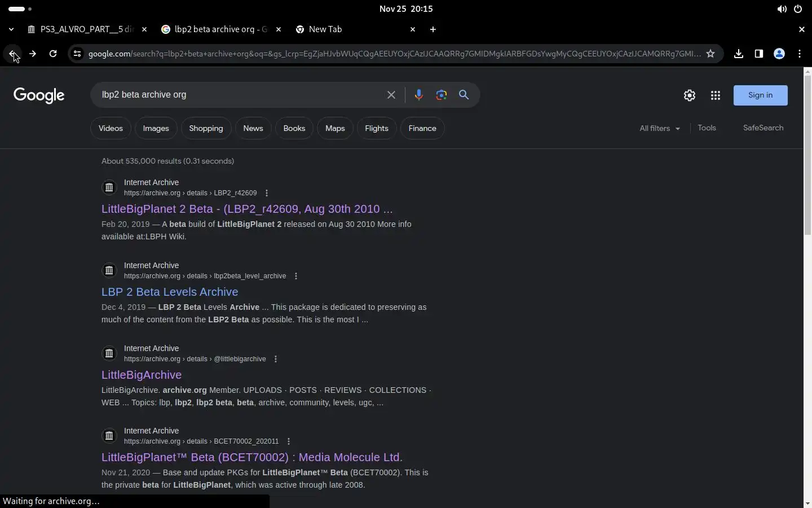
Task: Click the address bar URL
Action: 395,54
